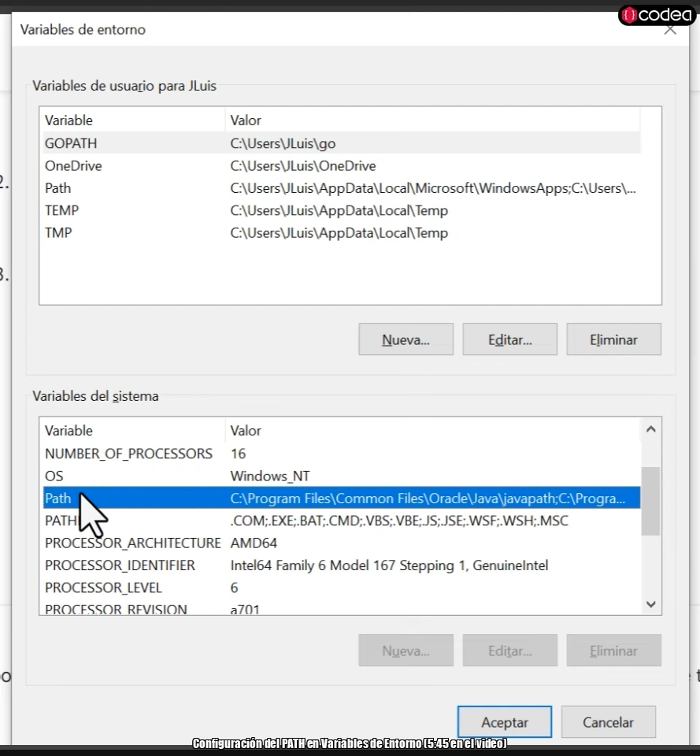700x756 pixels.
Task: Select the PATHEXT system variable
Action: pyautogui.click(x=118, y=521)
